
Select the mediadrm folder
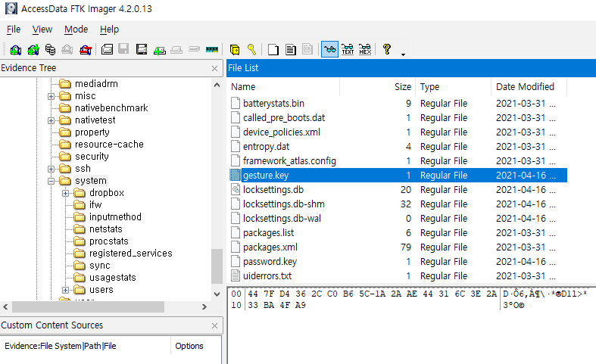coord(96,83)
